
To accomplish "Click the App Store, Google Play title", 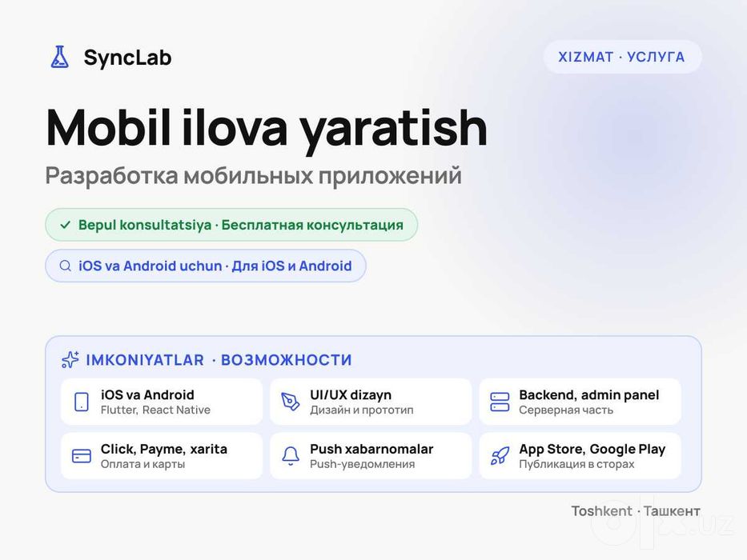I will (592, 449).
